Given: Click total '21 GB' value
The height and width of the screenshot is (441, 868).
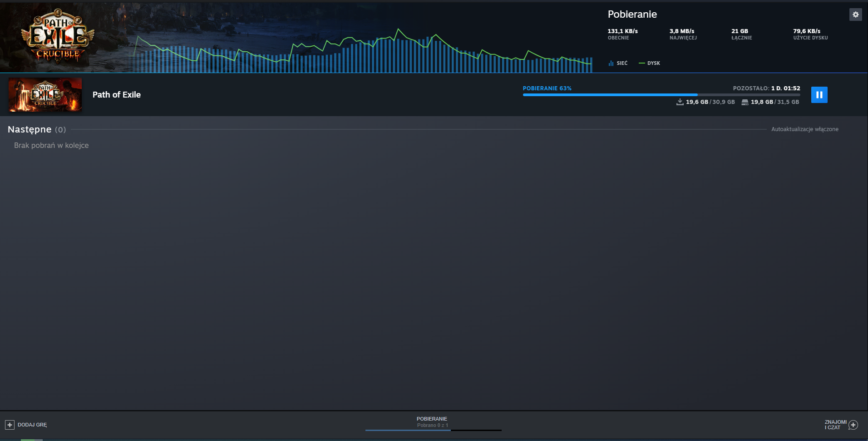Looking at the screenshot, I should (x=740, y=31).
